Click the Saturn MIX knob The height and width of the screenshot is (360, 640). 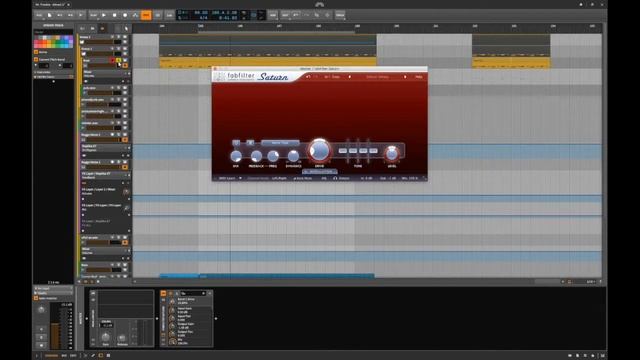click(236, 156)
